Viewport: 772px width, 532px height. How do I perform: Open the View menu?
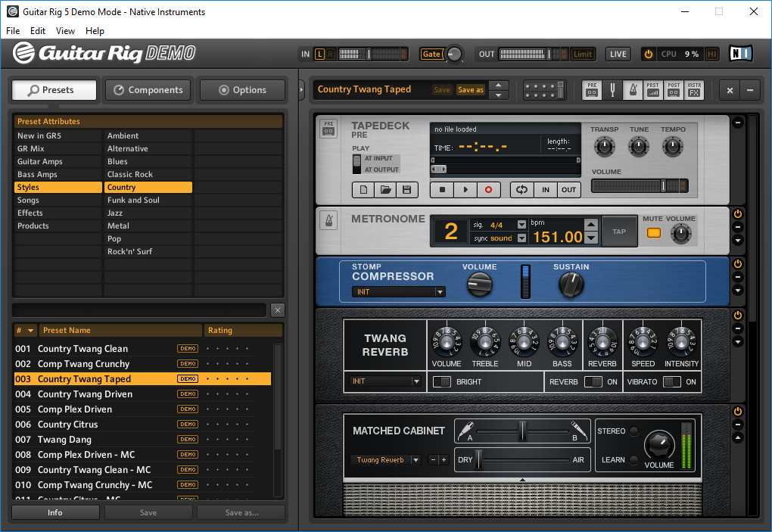point(65,31)
